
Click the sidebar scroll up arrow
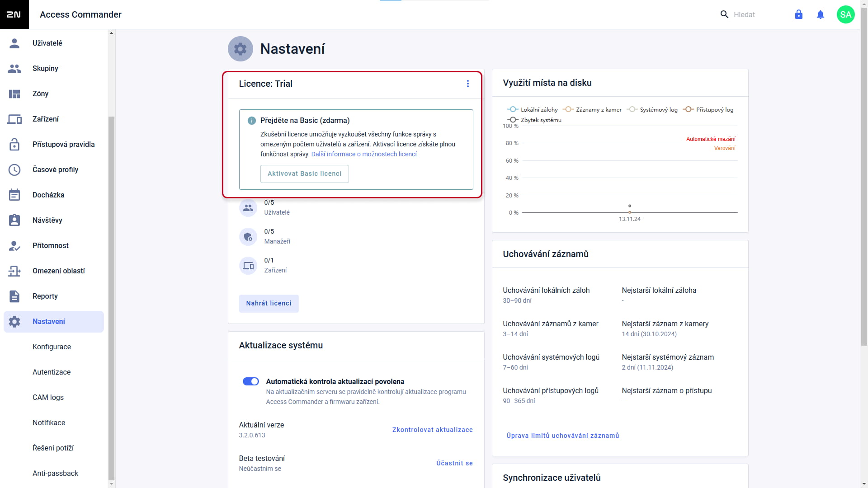coord(111,33)
